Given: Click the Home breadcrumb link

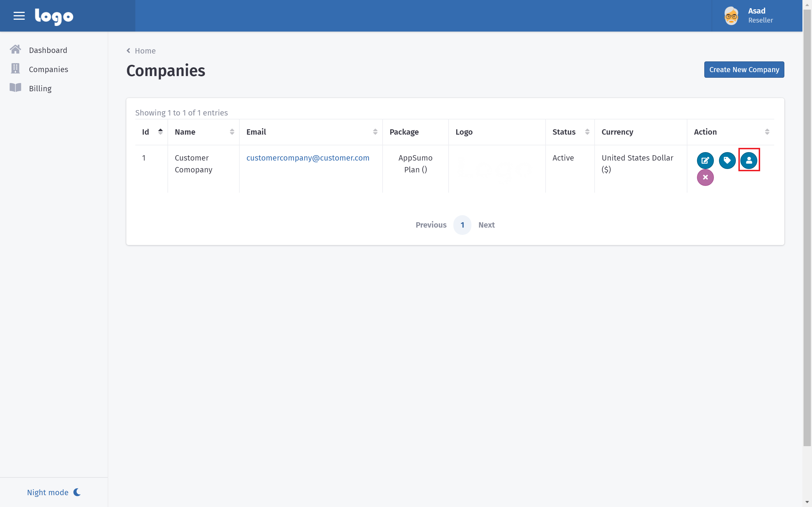Looking at the screenshot, I should coord(145,51).
